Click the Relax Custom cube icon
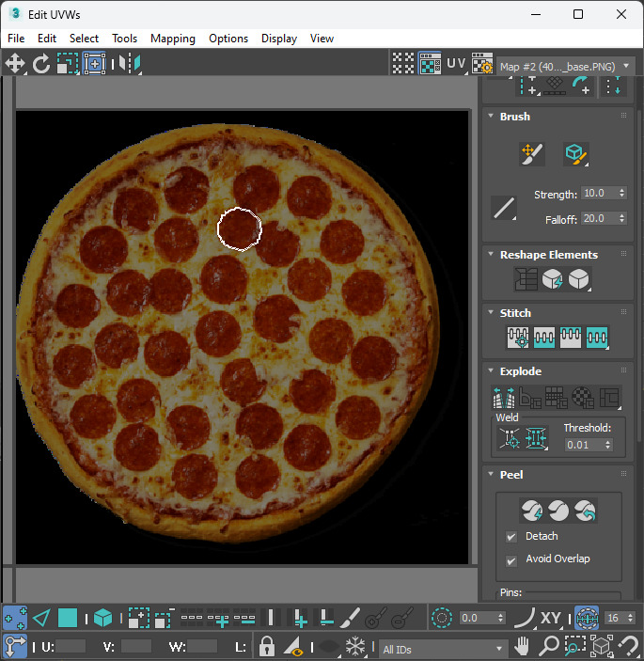The width and height of the screenshot is (644, 661). click(579, 279)
